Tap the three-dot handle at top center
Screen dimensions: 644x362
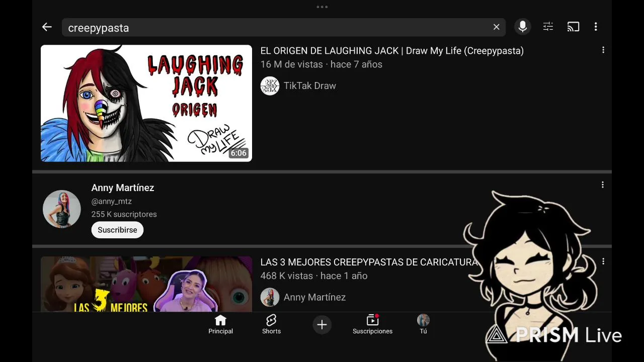(322, 7)
